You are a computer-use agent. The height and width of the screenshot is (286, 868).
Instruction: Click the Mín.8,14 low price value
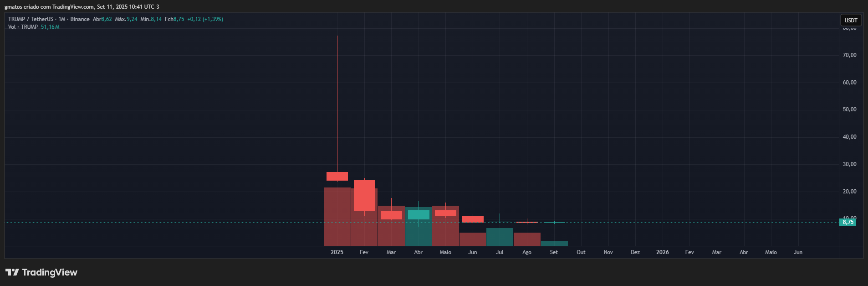tap(151, 19)
